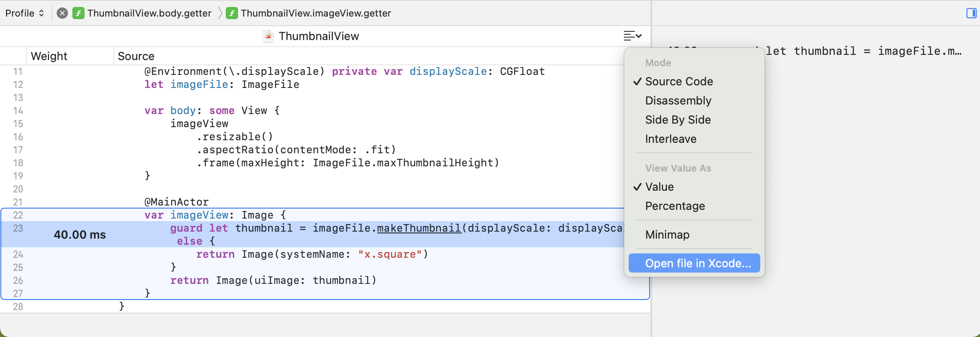The height and width of the screenshot is (337, 980).
Task: Click Open file in Xcode...
Action: point(694,263)
